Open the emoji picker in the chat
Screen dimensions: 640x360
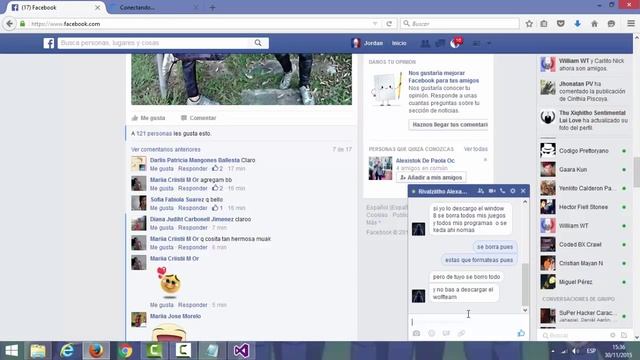click(x=431, y=333)
